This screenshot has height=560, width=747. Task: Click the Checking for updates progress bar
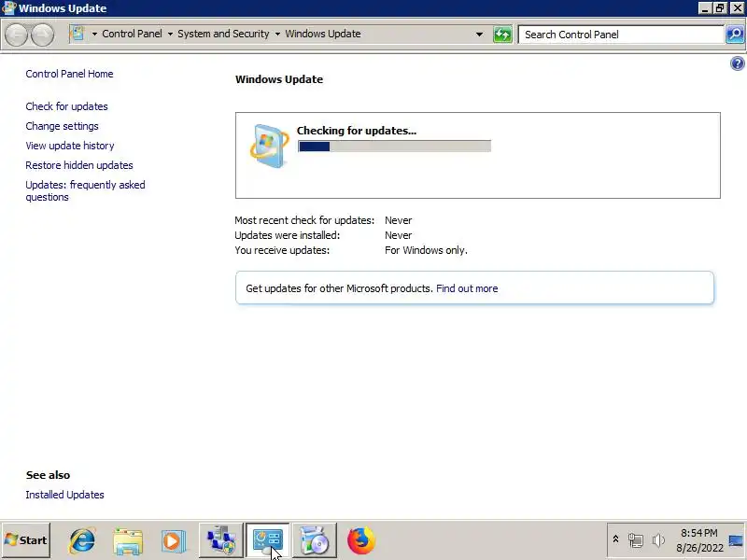pos(394,147)
